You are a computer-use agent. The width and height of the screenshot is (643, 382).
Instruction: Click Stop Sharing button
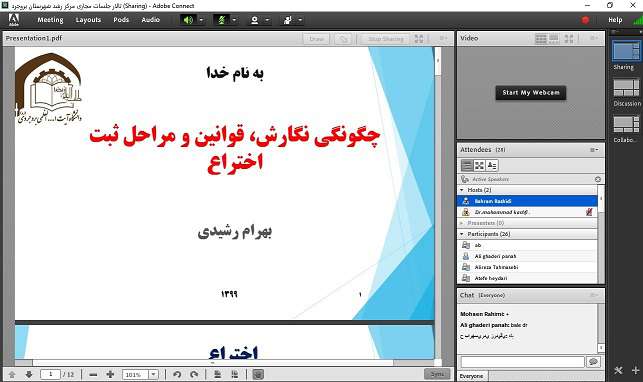(385, 39)
